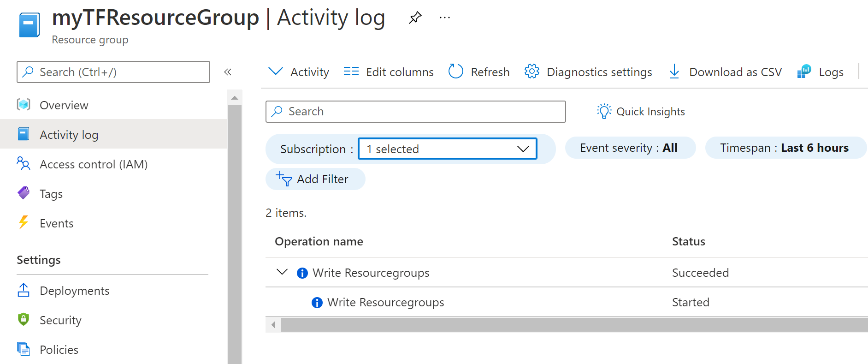868x364 pixels.
Task: Open the more options ellipsis menu
Action: coord(444,18)
